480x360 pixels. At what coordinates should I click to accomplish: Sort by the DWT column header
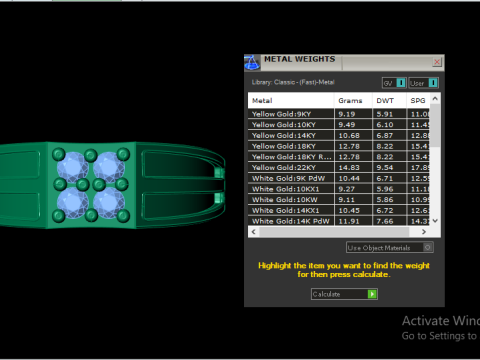(389, 100)
